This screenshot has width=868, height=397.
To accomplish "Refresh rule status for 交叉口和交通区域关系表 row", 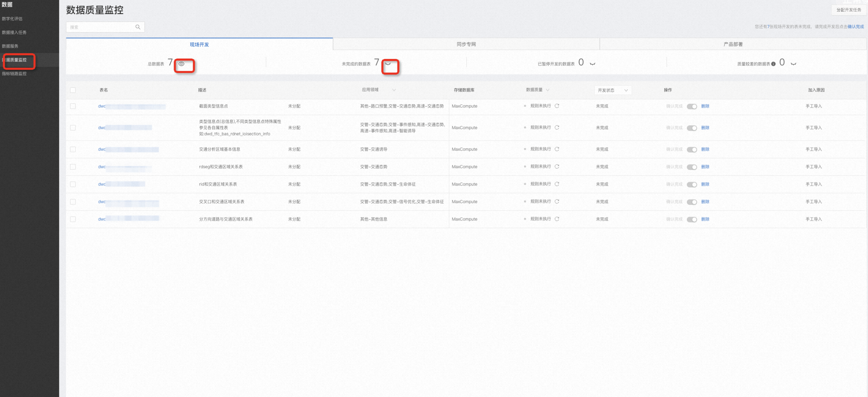I will coord(557,202).
